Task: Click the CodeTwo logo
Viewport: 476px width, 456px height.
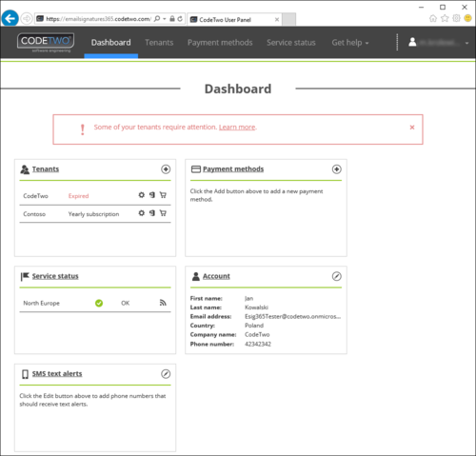Action: tap(46, 42)
